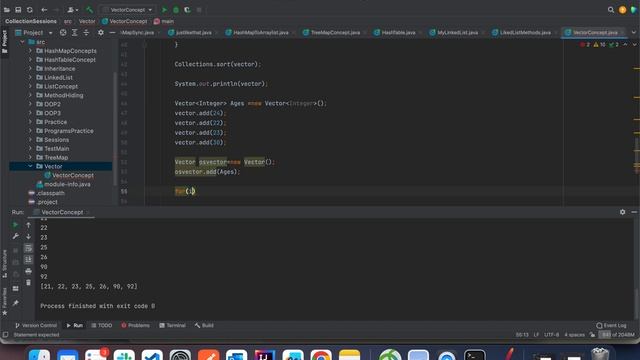Open Project panel settings gear
This screenshot has width=640, height=360.
[x=100, y=33]
